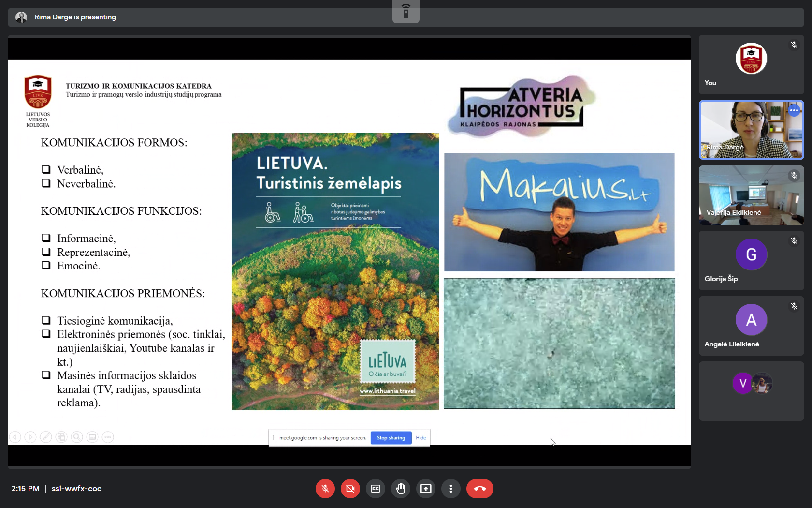Viewport: 812px width, 508px height.
Task: Click muted mic icon on Valerija Eidikienė tile
Action: (x=794, y=176)
